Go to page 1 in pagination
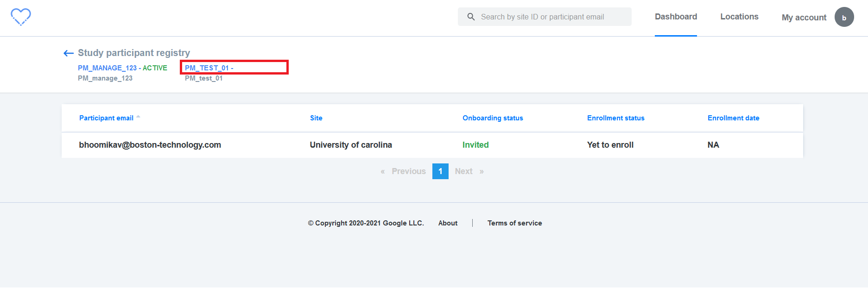 coord(440,171)
